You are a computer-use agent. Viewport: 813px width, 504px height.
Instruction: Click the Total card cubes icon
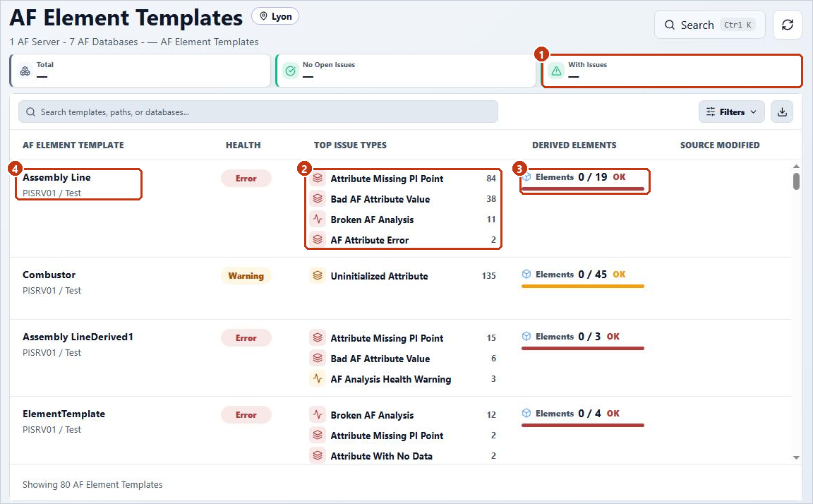point(25,71)
